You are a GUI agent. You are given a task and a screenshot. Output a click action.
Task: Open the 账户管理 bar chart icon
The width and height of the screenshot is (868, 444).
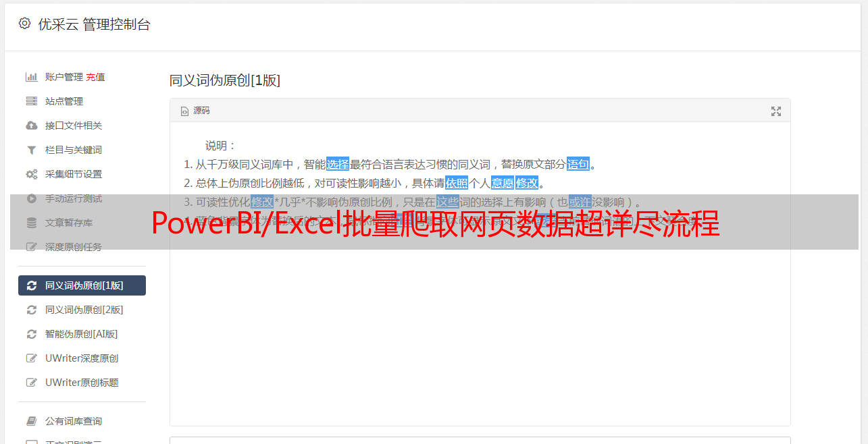(x=31, y=77)
